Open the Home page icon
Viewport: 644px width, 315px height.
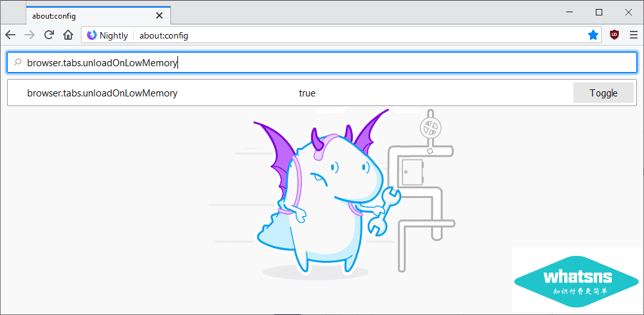tap(68, 35)
